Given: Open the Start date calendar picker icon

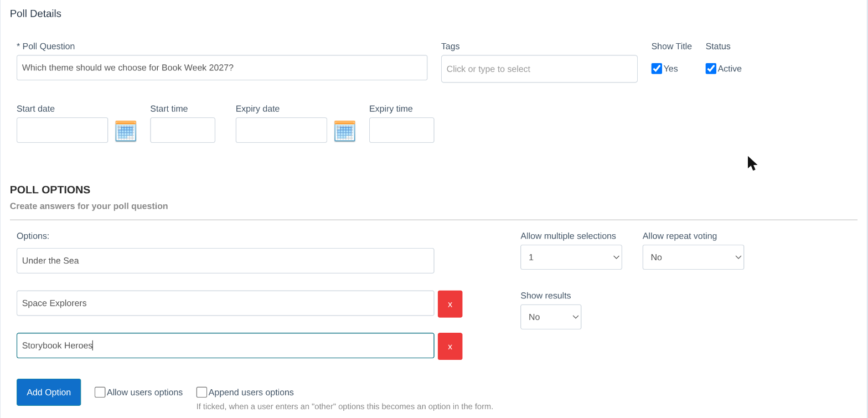Looking at the screenshot, I should (126, 131).
